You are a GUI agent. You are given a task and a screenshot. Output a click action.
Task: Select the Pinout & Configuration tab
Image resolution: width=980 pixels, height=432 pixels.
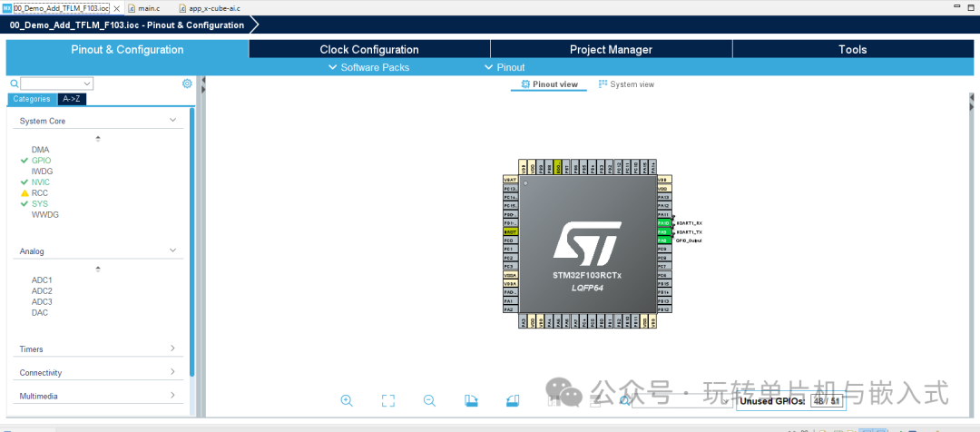(128, 49)
